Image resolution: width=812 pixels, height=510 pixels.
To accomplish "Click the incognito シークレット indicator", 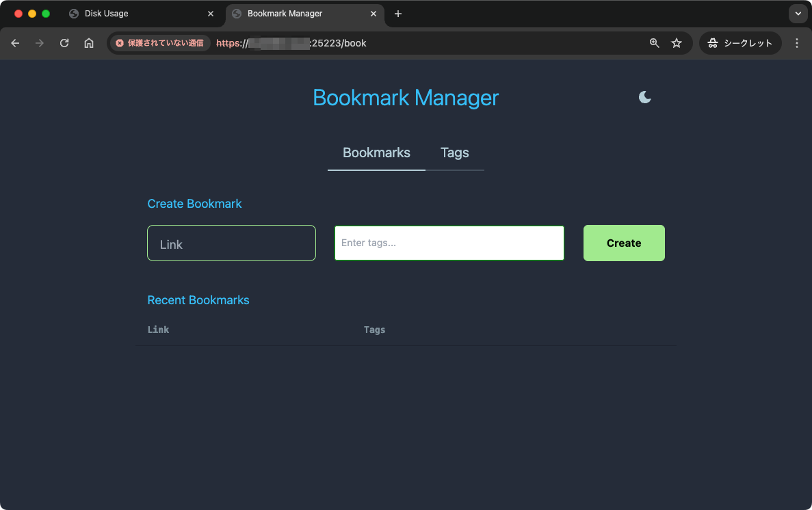I will coord(740,43).
